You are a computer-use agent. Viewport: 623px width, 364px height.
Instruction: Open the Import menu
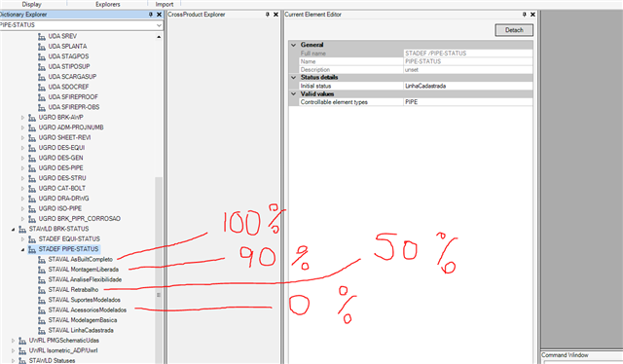[x=165, y=4]
